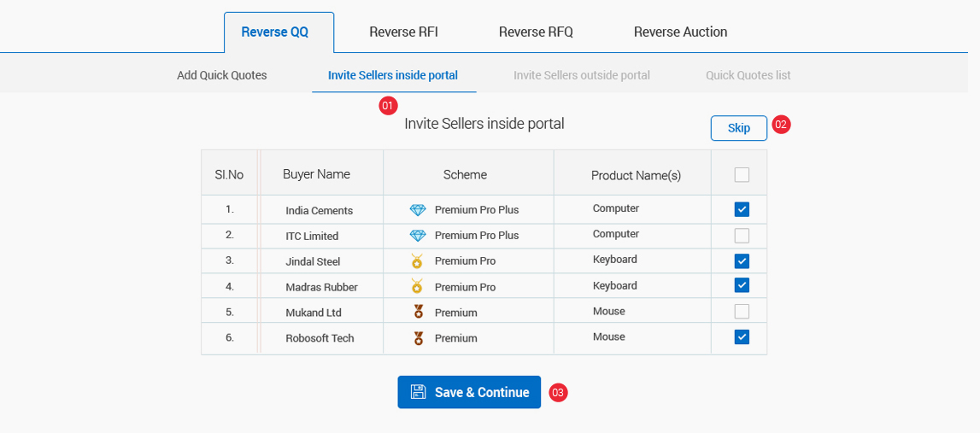The image size is (980, 433).
Task: Click the Scheme column header
Action: click(x=465, y=174)
